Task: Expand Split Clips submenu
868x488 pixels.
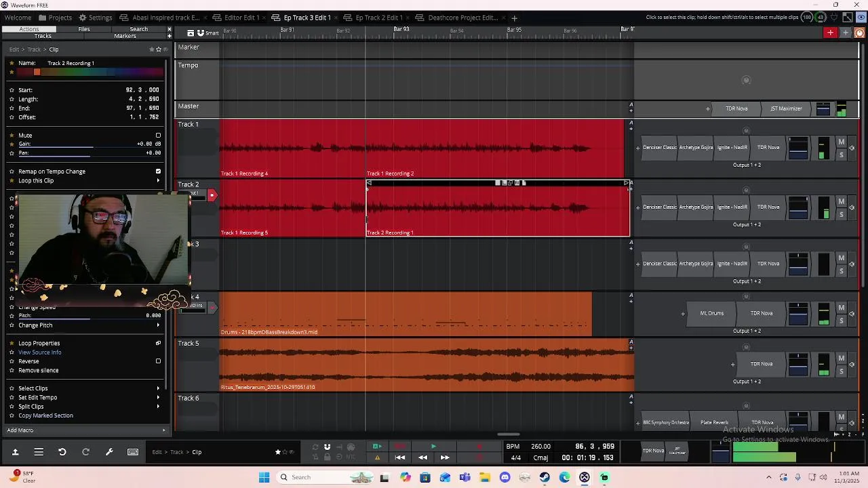Action: tap(158, 407)
